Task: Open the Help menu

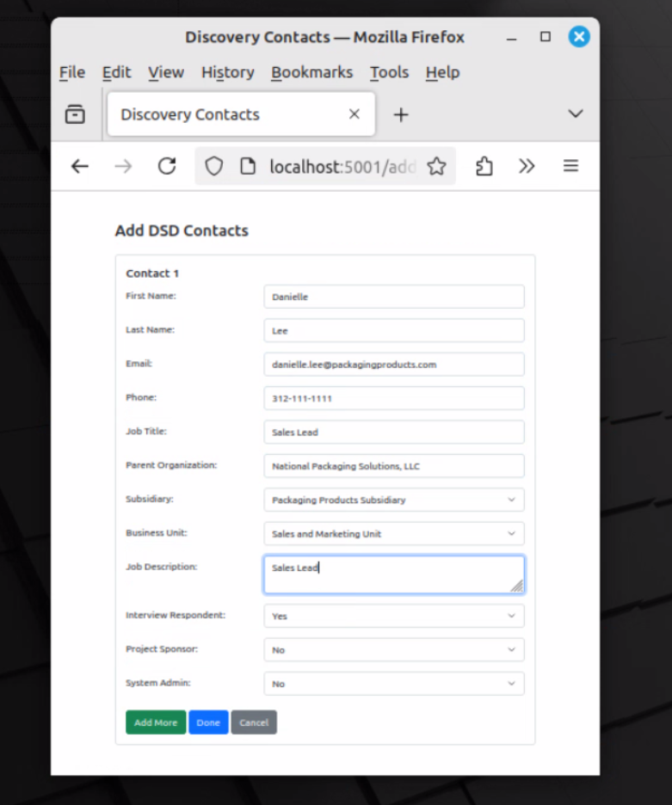Action: 442,72
